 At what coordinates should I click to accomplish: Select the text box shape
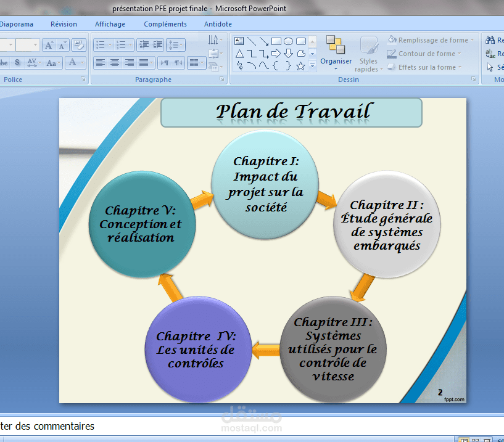click(239, 41)
